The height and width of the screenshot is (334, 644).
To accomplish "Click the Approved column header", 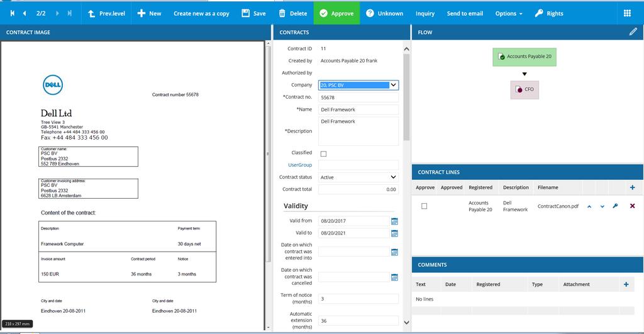I will (x=452, y=187).
